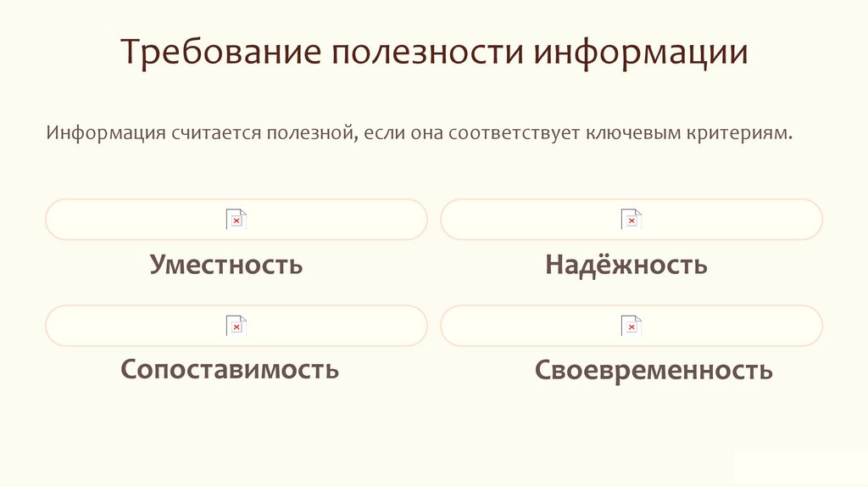Click the word Информация starting the subtitle
Image resolution: width=868 pixels, height=487 pixels.
point(105,134)
